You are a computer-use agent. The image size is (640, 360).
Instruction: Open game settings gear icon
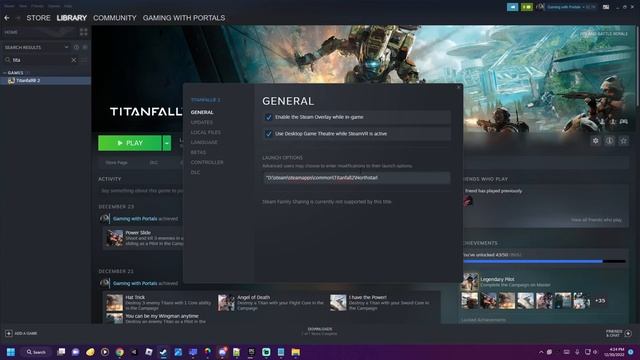[x=596, y=141]
